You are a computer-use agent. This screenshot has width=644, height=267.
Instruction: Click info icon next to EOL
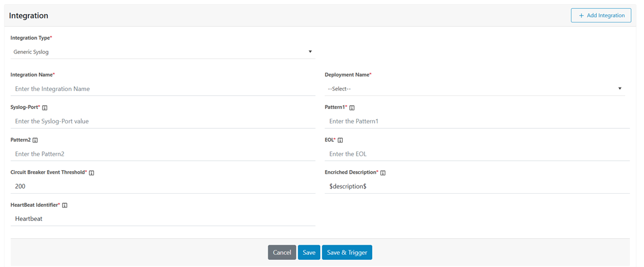point(340,140)
